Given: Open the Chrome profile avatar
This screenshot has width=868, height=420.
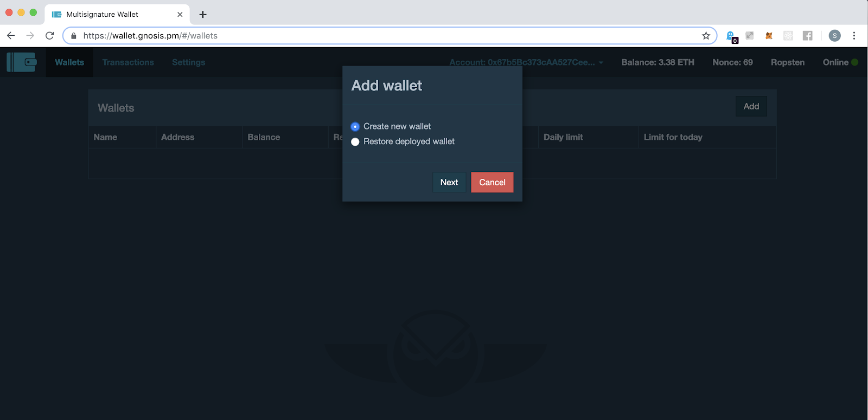Looking at the screenshot, I should tap(834, 36).
